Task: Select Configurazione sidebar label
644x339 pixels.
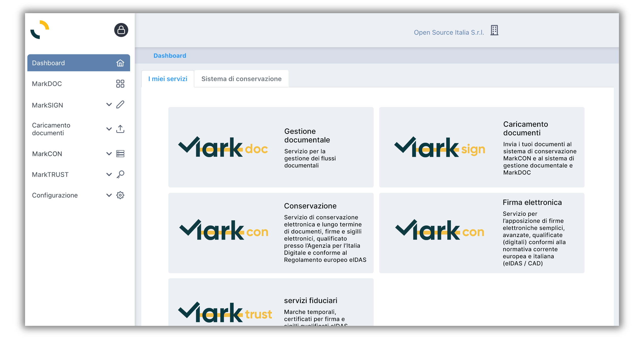Action: pyautogui.click(x=55, y=195)
